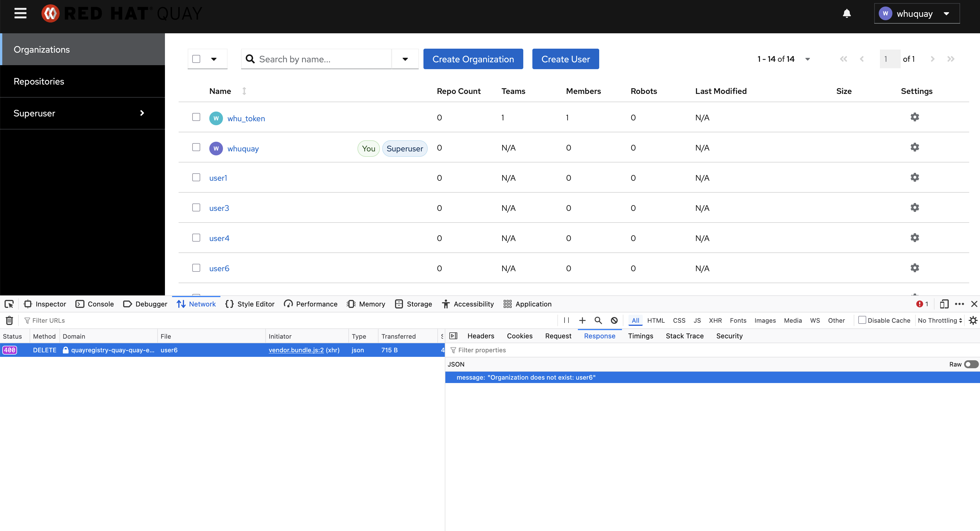This screenshot has height=531, width=980.
Task: Open network settings gear icon
Action: click(x=973, y=320)
